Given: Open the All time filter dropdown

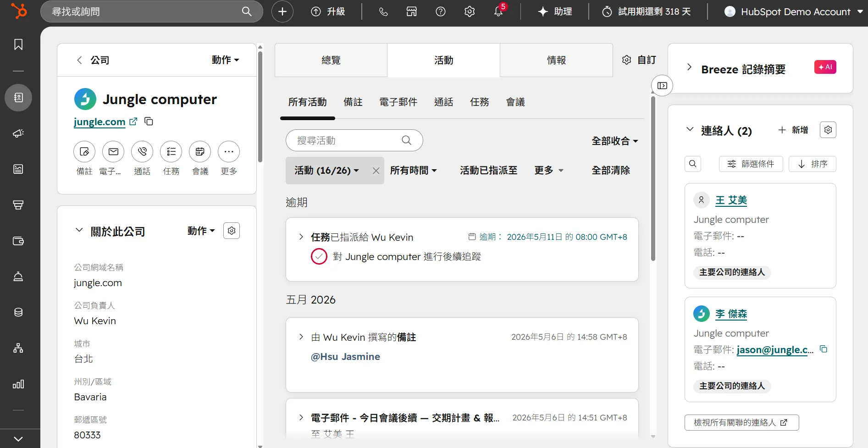Looking at the screenshot, I should click(x=414, y=171).
